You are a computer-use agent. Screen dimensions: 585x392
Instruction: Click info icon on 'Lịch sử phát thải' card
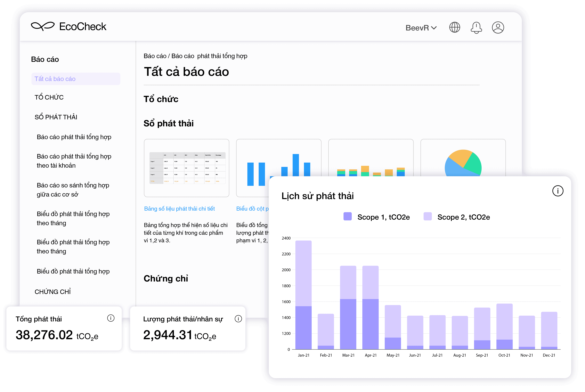pos(557,191)
